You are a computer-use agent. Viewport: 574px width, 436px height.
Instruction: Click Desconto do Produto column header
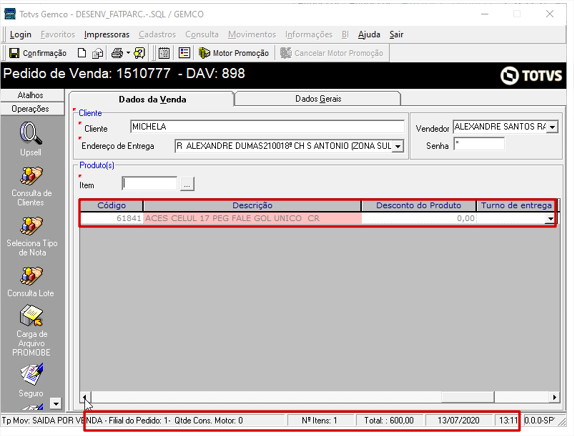pos(418,205)
